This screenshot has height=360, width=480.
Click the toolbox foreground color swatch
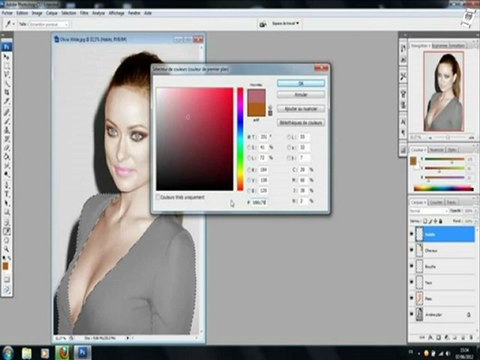click(x=6, y=266)
